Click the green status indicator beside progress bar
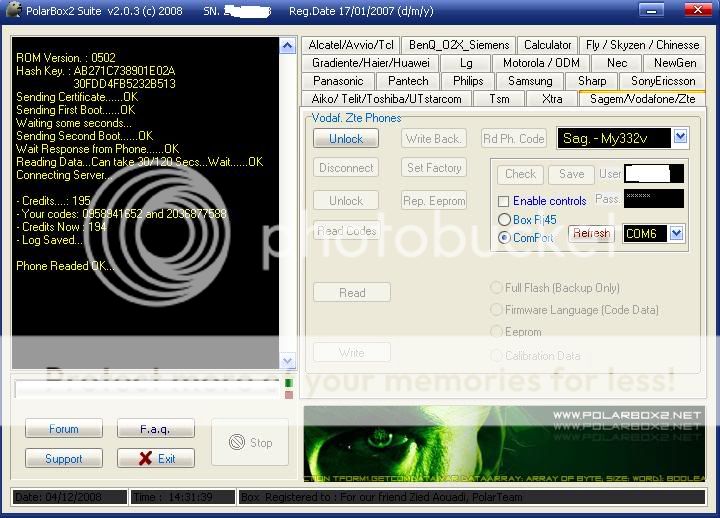 click(x=289, y=383)
